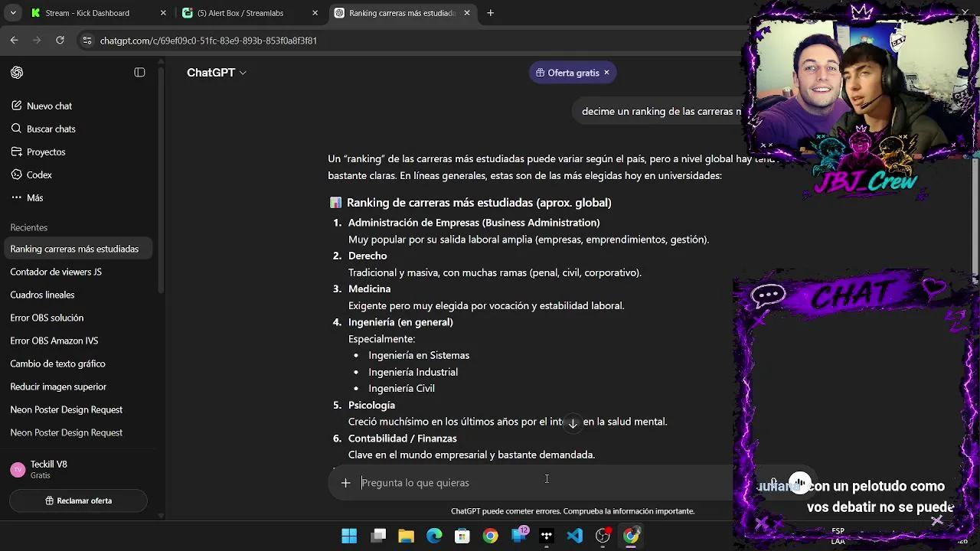Image resolution: width=980 pixels, height=551 pixels.
Task: Open Task View in taskbar
Action: (378, 536)
